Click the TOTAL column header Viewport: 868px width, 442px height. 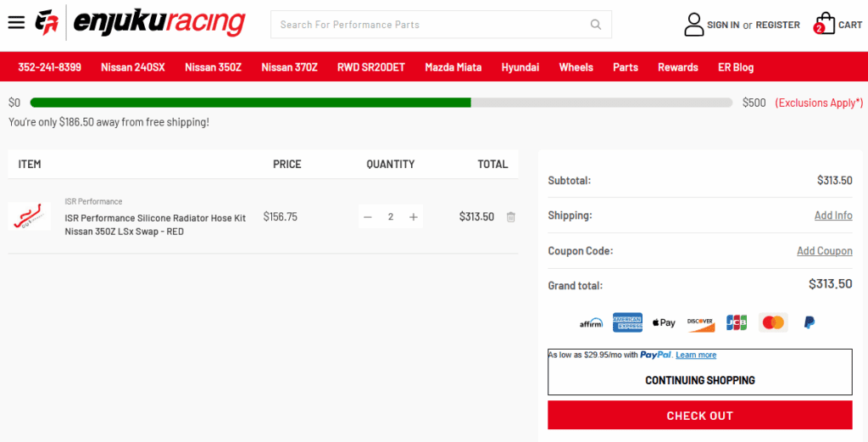pos(492,165)
